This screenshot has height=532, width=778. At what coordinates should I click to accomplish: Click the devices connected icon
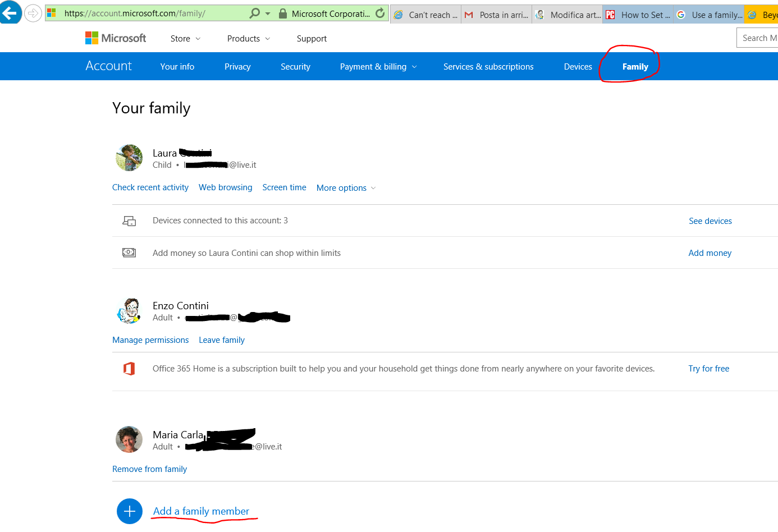coord(129,221)
